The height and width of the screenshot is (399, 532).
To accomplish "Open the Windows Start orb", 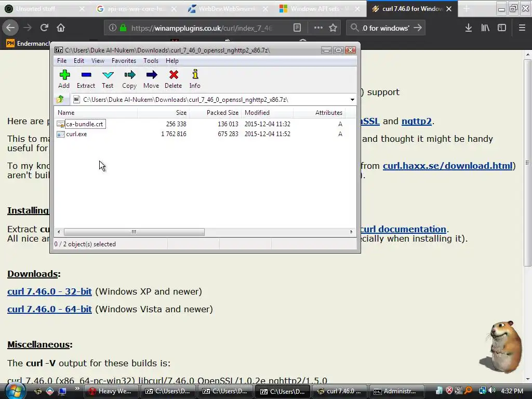I will coord(15,391).
